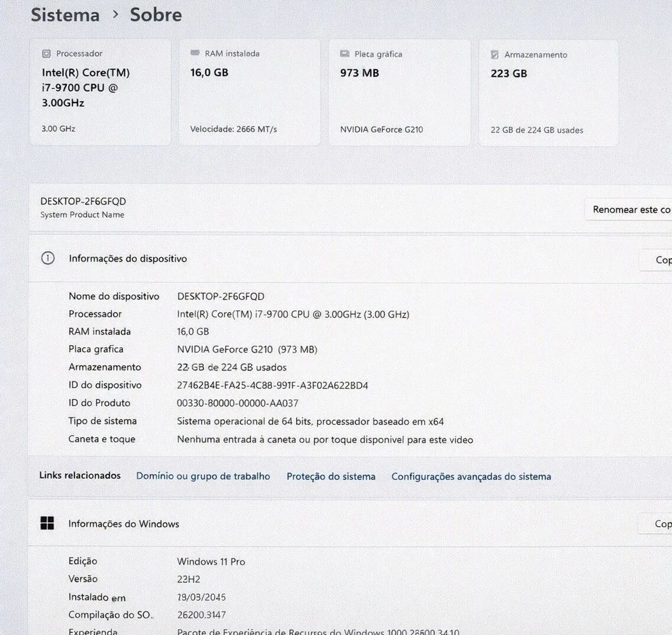Screen dimensions: 672x635
Task: Select the ID do dispositivo GUID value
Action: point(272,385)
